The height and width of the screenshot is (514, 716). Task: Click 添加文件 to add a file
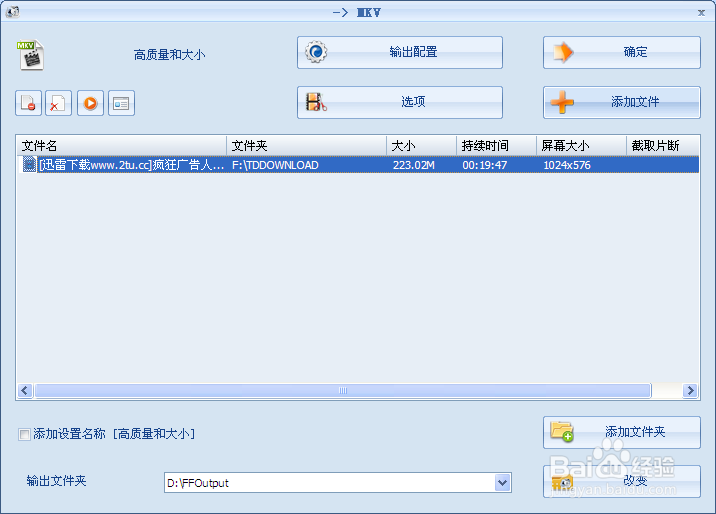621,102
